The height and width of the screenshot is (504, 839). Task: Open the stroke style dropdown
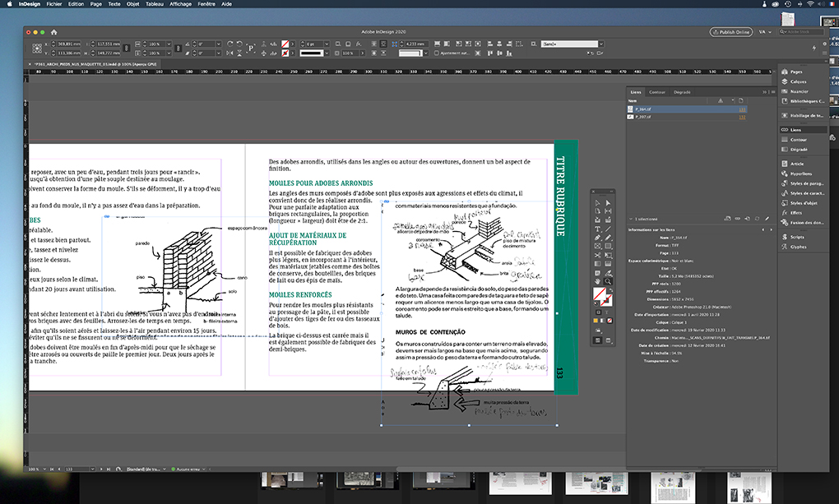pos(327,53)
